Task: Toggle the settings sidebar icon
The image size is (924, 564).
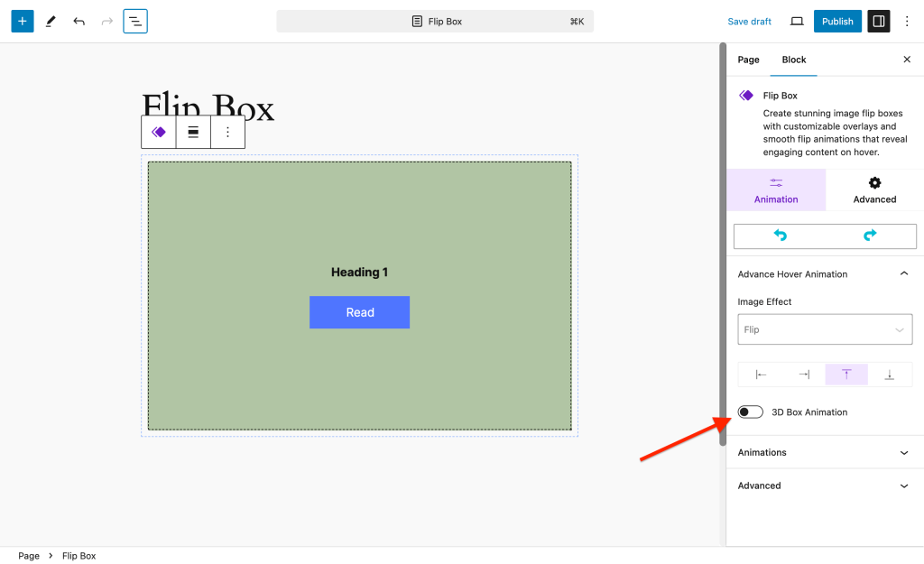Action: [x=878, y=21]
